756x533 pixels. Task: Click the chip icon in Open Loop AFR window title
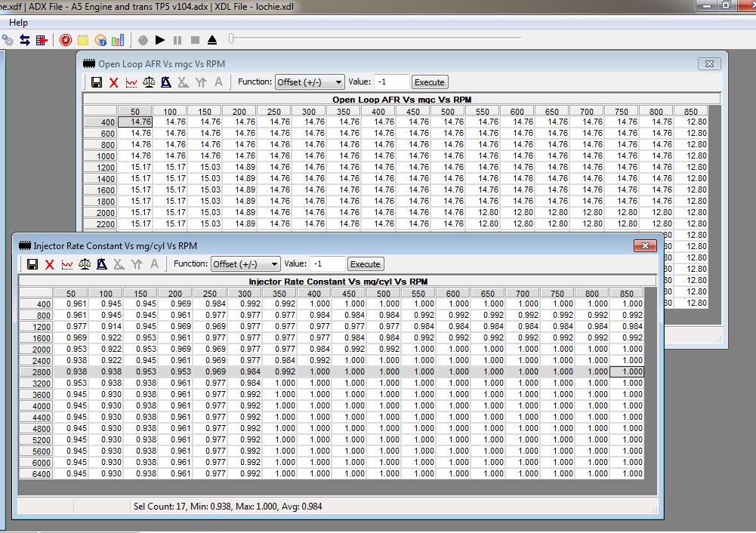(89, 63)
